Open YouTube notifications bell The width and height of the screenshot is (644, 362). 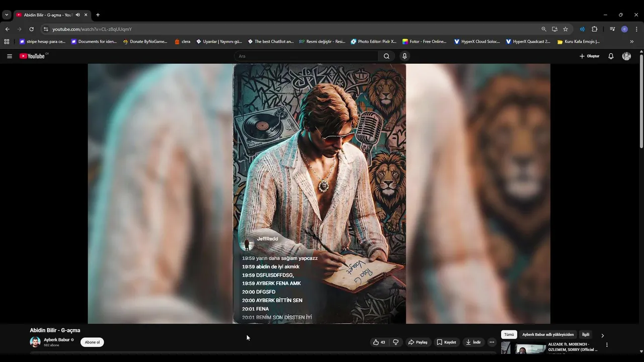click(611, 56)
